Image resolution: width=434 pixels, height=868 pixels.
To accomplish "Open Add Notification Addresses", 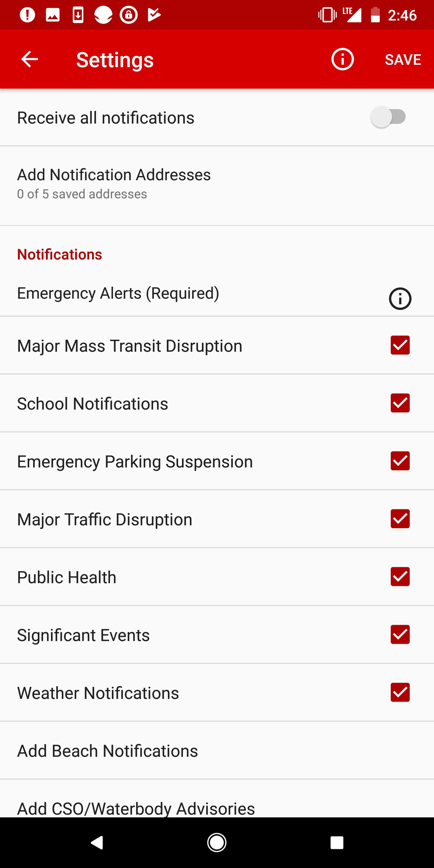I will click(217, 186).
